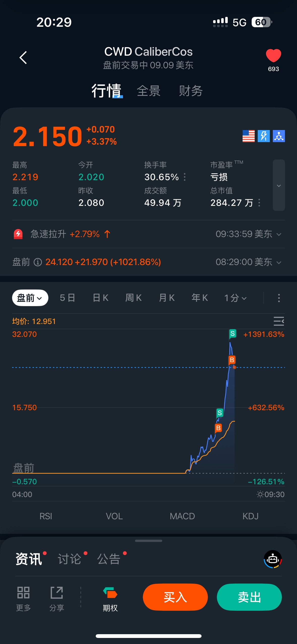Tap the 最高 2.219 value

[x=25, y=177]
